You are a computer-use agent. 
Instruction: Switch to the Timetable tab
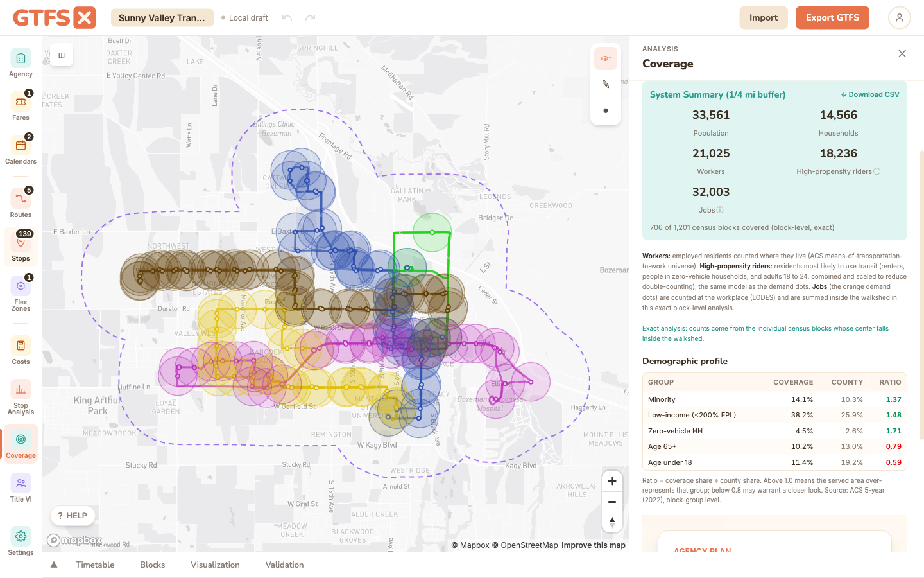pos(95,565)
